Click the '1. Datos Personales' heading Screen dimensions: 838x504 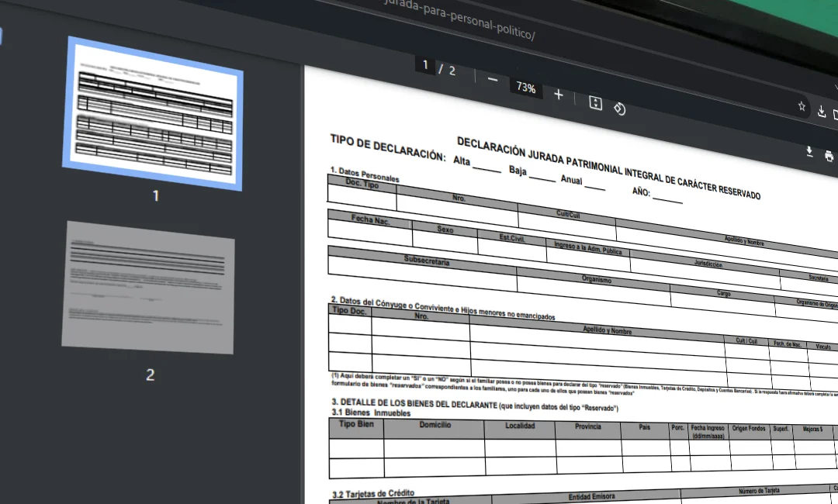pyautogui.click(x=365, y=174)
